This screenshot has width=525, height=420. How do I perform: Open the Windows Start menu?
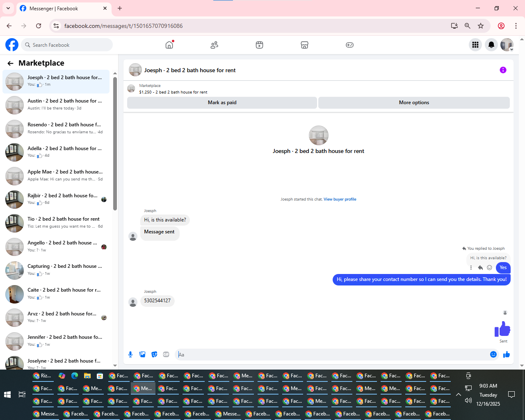point(7,395)
